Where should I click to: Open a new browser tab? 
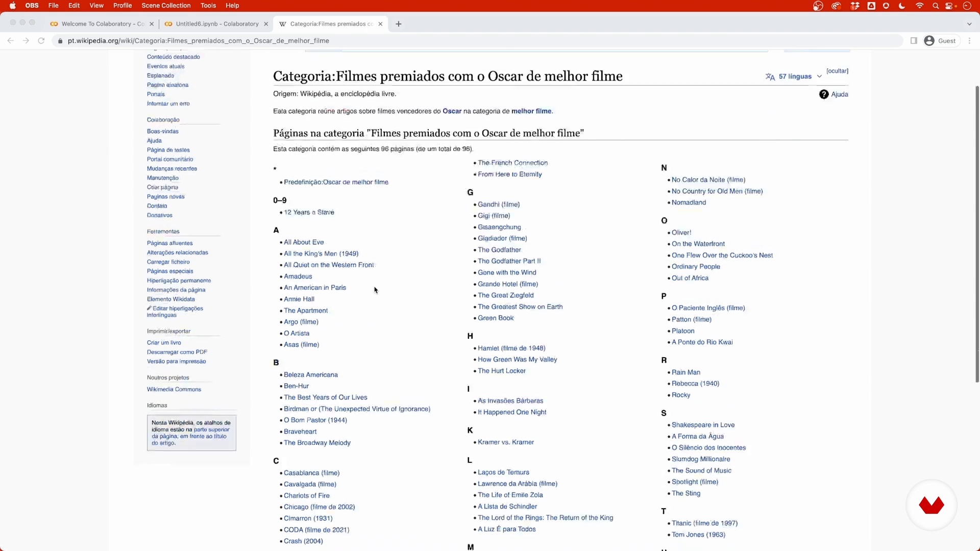point(399,24)
